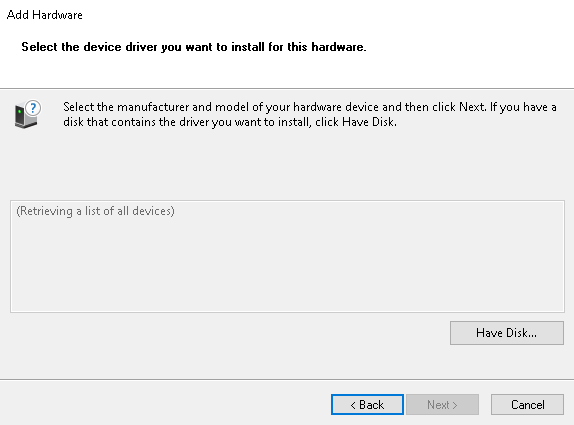Click the words "click Have Disk" in the instructions

pos(355,122)
